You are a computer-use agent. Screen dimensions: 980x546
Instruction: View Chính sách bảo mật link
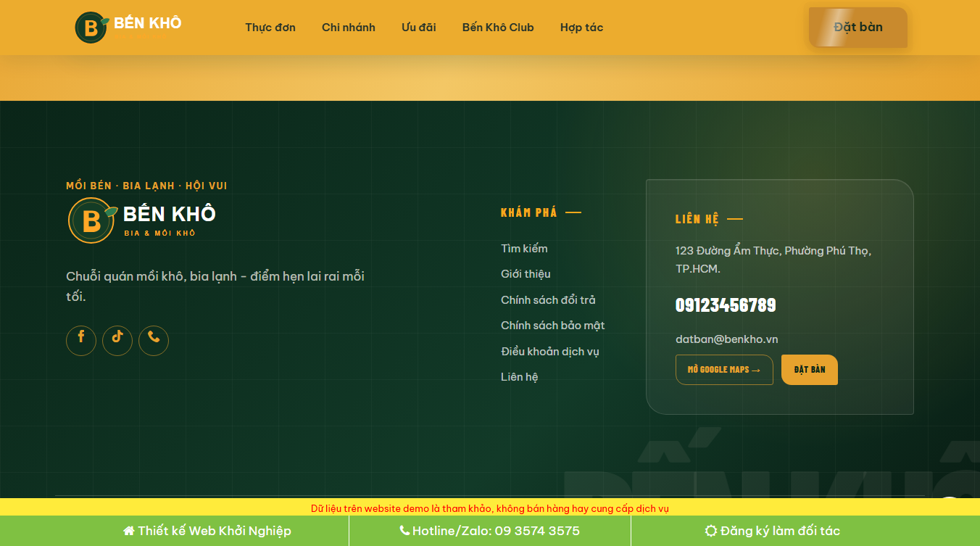[x=553, y=326]
